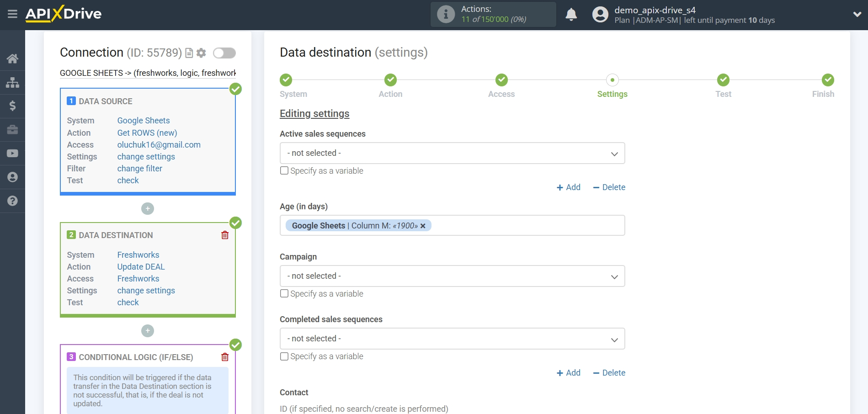Open the home dashboard icon
The width and height of the screenshot is (868, 414).
click(12, 58)
